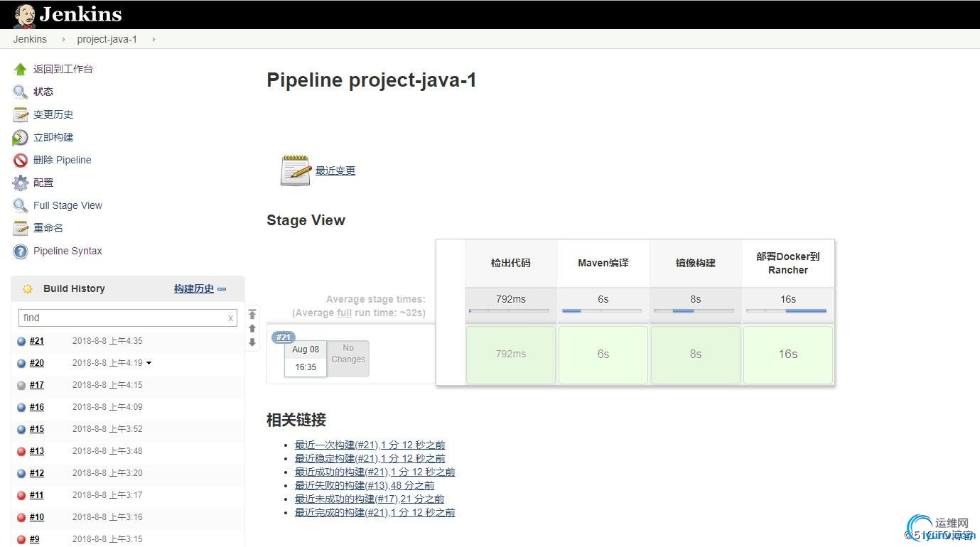Image resolution: width=980 pixels, height=547 pixels.
Task: Click the blue status ball for build #12
Action: point(21,473)
